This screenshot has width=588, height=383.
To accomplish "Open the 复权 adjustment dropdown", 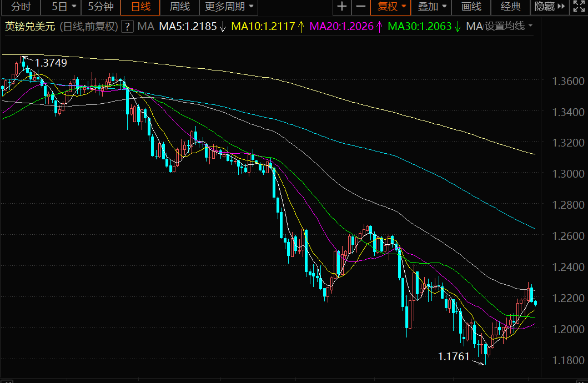I will (390, 7).
